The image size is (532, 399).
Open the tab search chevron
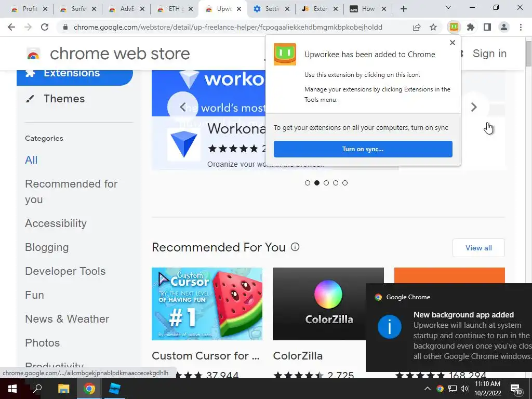coord(448,7)
